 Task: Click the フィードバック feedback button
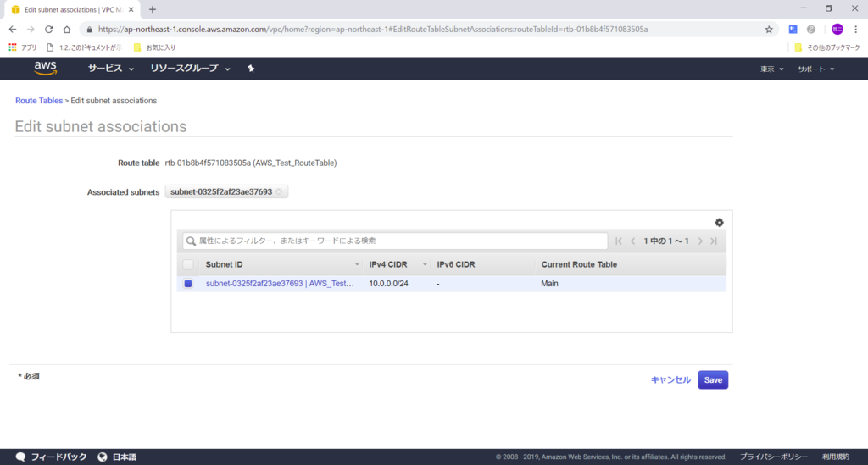52,457
